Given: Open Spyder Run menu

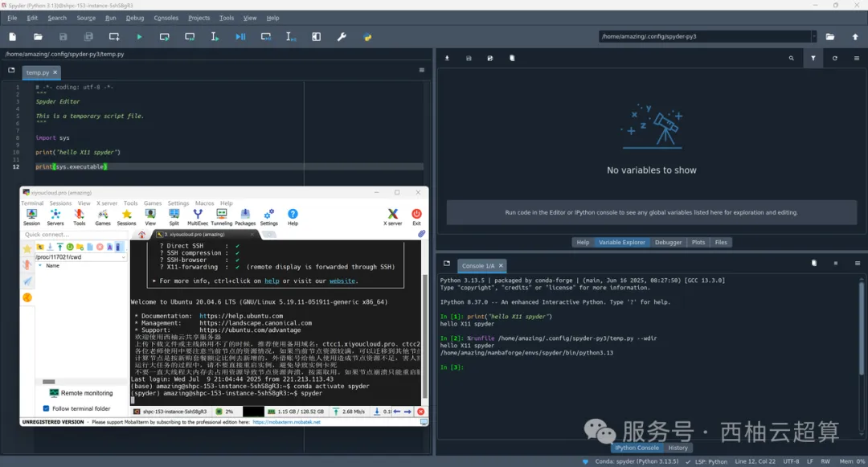Looking at the screenshot, I should tap(111, 18).
